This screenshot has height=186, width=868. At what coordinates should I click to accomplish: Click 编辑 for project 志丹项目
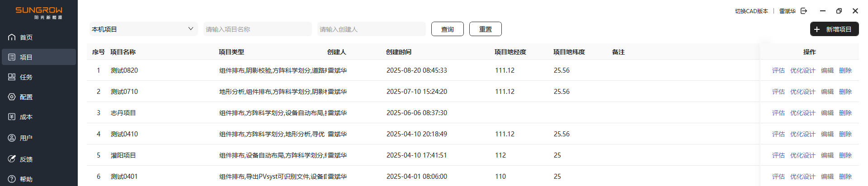pos(827,113)
